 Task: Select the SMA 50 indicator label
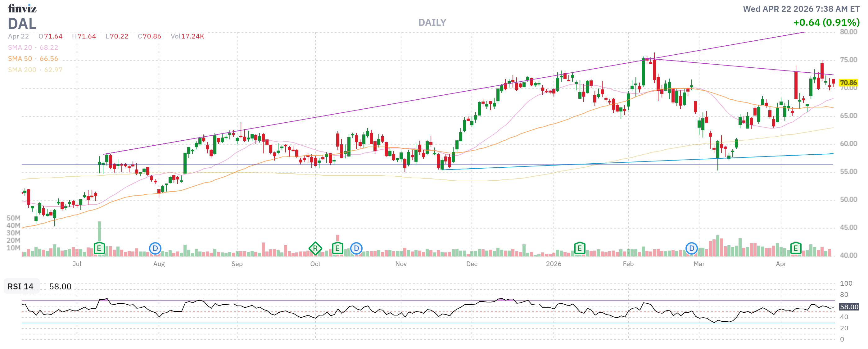pos(20,59)
